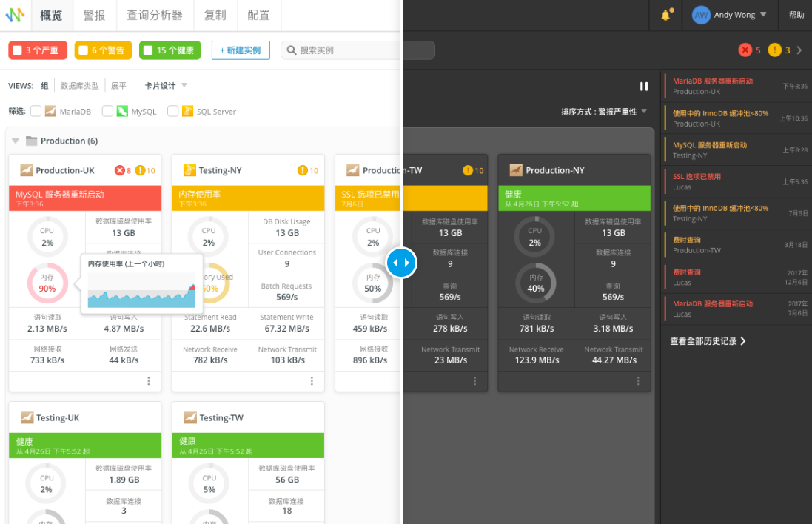Click the MySQL filter icon
The image size is (812, 524).
pyautogui.click(x=122, y=111)
